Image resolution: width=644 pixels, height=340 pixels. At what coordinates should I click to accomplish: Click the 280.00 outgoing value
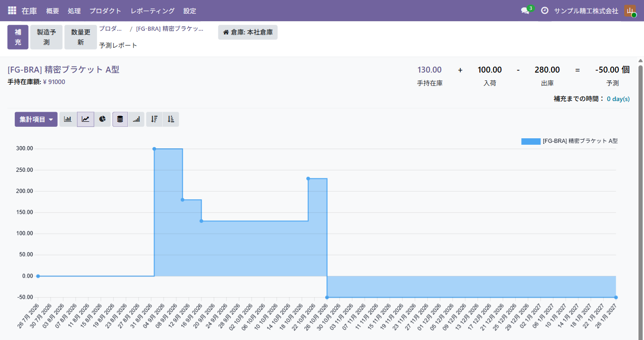coord(547,70)
